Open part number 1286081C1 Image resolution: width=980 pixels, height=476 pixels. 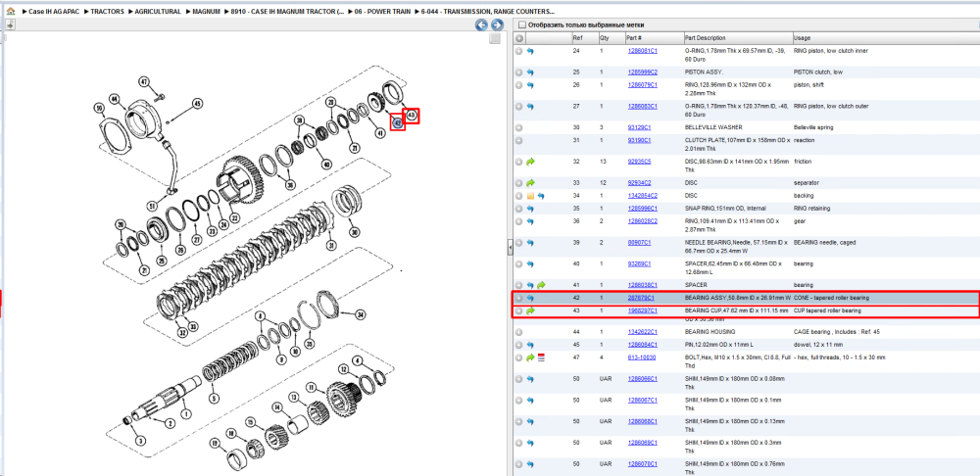tap(643, 51)
